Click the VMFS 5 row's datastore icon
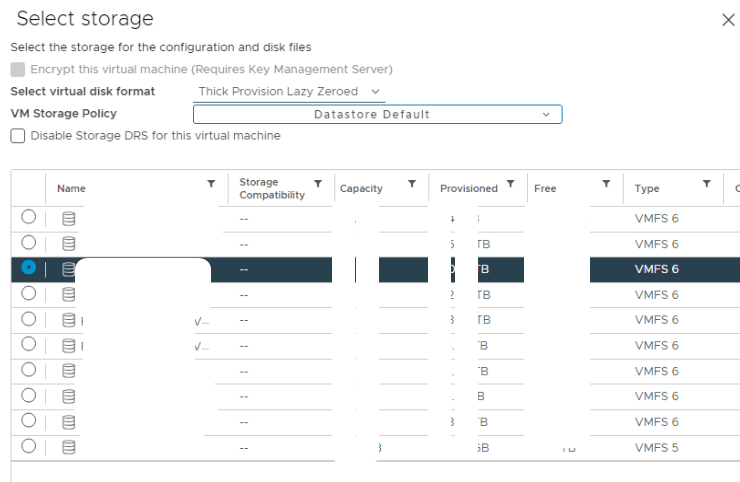Screen dimensions: 740x482 69,447
